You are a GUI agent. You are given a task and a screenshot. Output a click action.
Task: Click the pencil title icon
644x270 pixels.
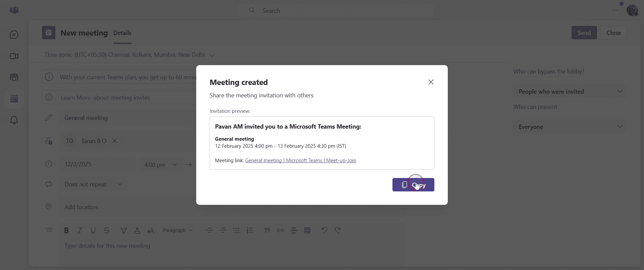(x=49, y=118)
